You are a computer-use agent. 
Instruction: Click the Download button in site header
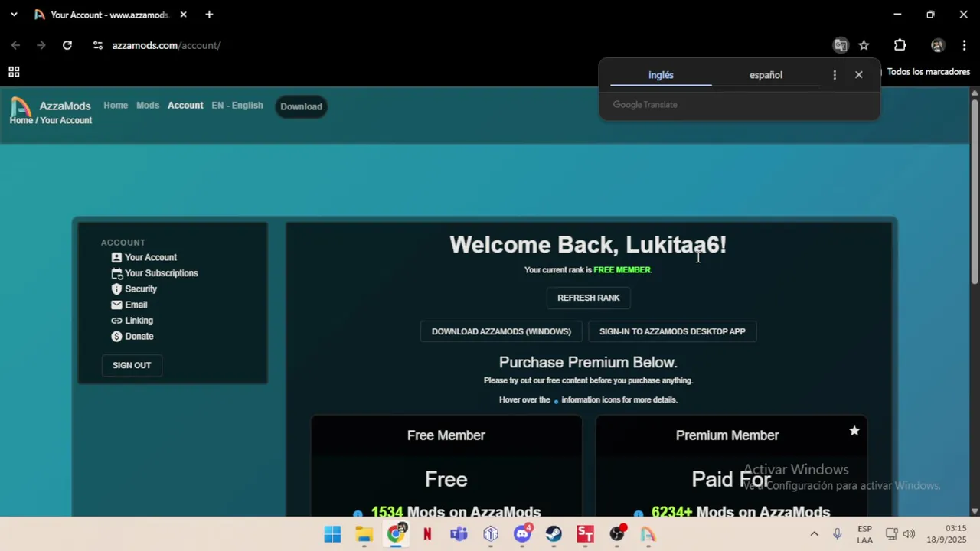(x=301, y=106)
